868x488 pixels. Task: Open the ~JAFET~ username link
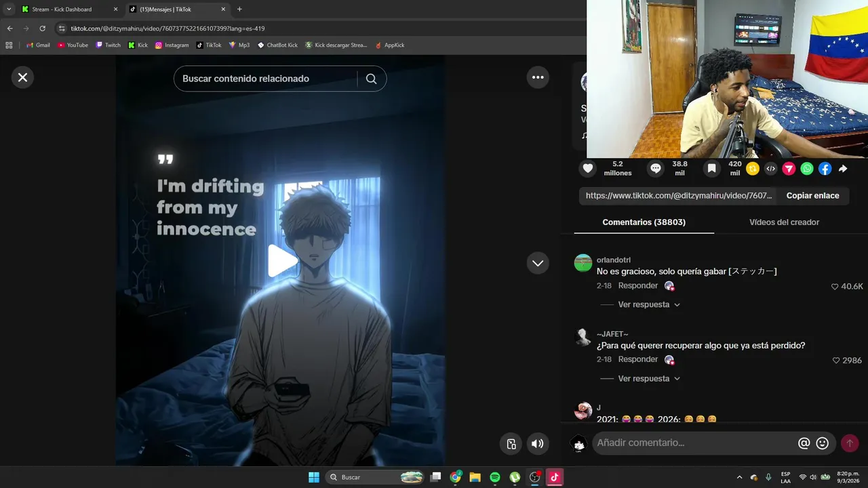[612, 334]
